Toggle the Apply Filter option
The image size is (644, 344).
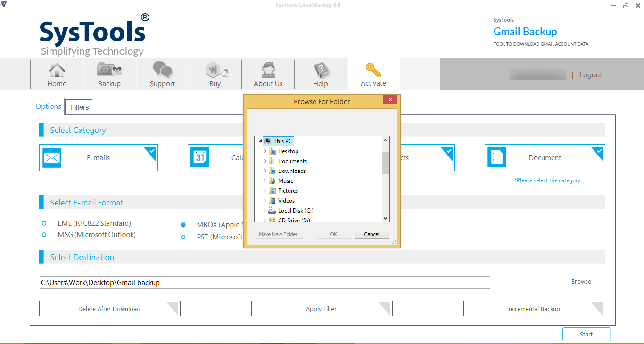tap(322, 309)
